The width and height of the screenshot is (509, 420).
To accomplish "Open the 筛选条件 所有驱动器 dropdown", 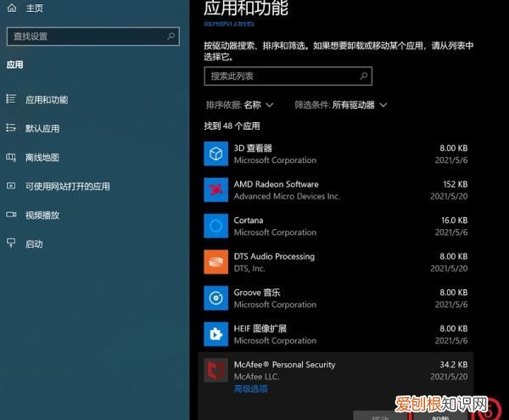I will click(x=340, y=105).
